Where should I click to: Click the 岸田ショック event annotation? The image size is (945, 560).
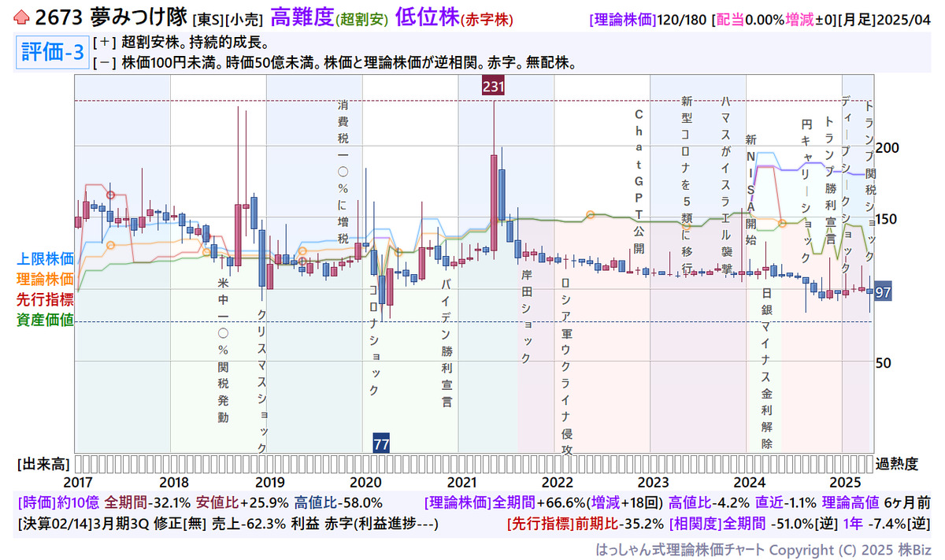point(527,316)
